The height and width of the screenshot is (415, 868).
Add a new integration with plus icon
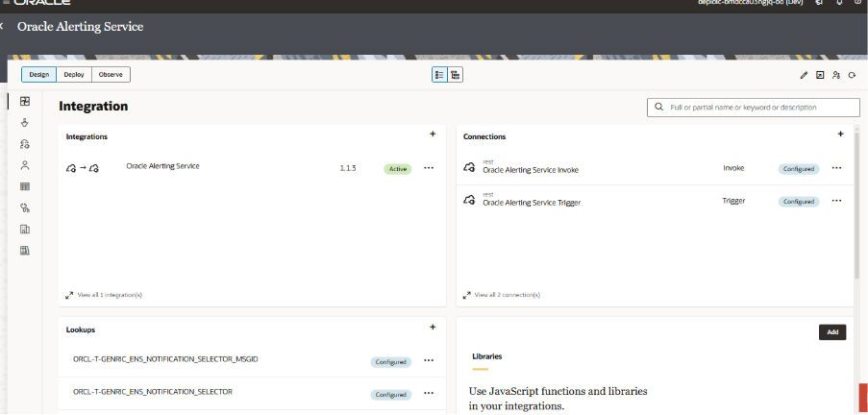tap(433, 134)
